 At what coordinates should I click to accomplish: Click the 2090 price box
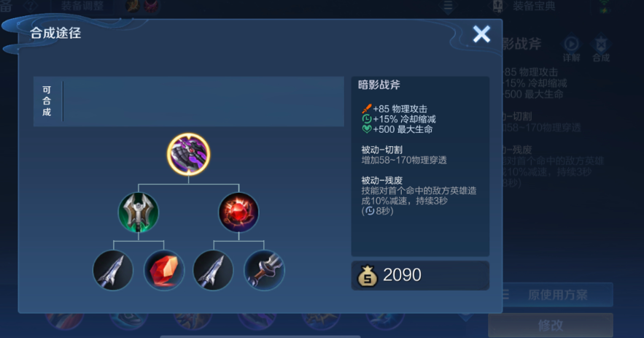420,275
